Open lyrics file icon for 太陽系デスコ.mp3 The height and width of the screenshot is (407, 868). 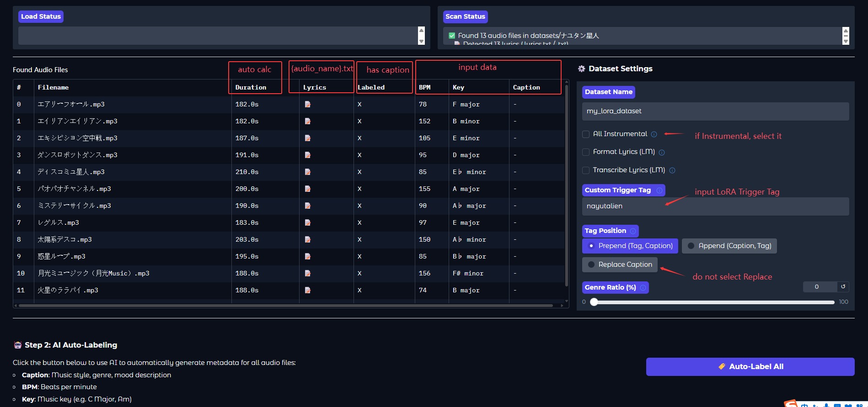tap(308, 240)
